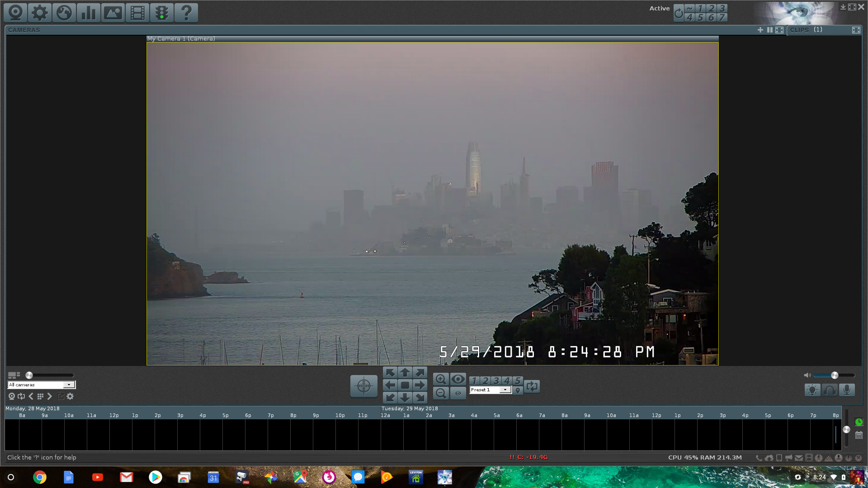Screen dimensions: 868x488
Task: Pan camera right with PTZ arrow
Action: pos(420,385)
